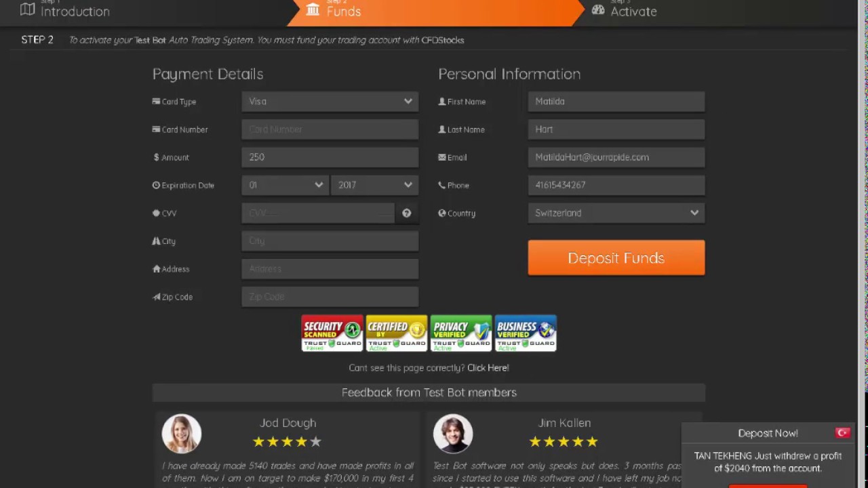The image size is (868, 488).
Task: Click the Privacy Verified trust badge
Action: point(461,333)
